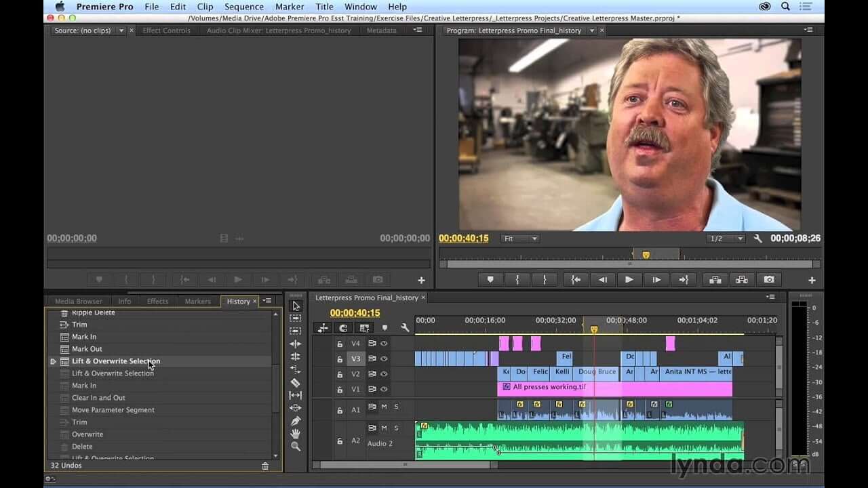Toggle lock on track V1
The width and height of the screenshot is (868, 488).
coord(340,390)
